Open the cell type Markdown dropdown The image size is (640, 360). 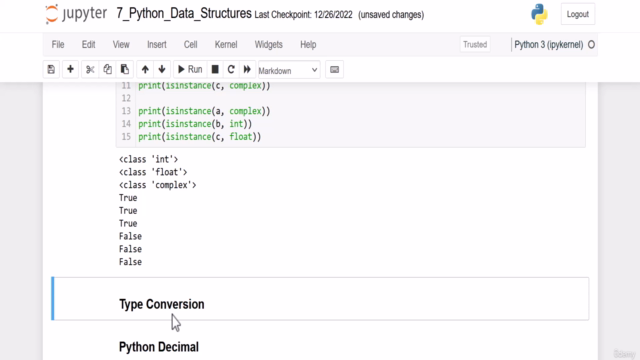click(289, 70)
